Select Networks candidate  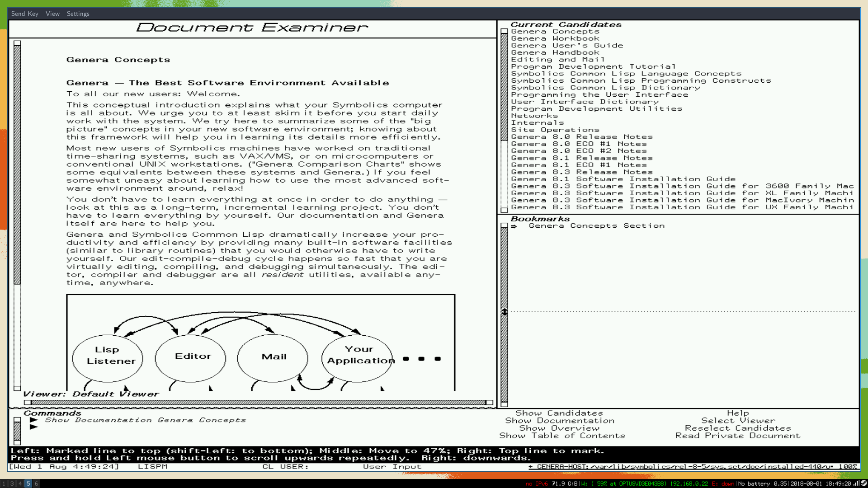pyautogui.click(x=534, y=116)
